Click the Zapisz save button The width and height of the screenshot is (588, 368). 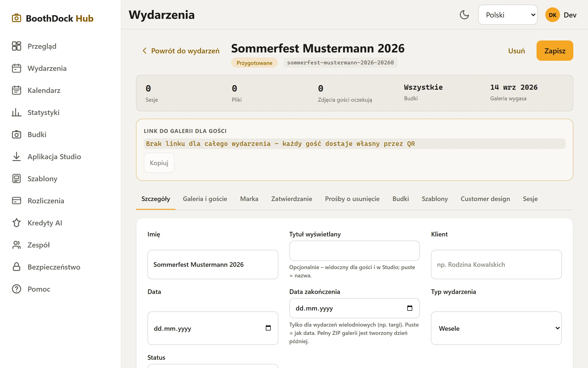click(555, 51)
